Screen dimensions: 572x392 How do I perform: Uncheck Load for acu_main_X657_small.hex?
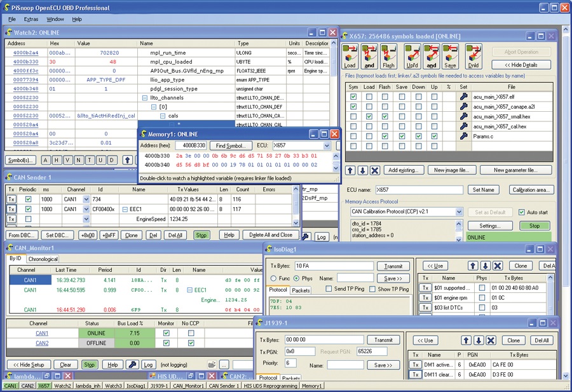(x=369, y=116)
